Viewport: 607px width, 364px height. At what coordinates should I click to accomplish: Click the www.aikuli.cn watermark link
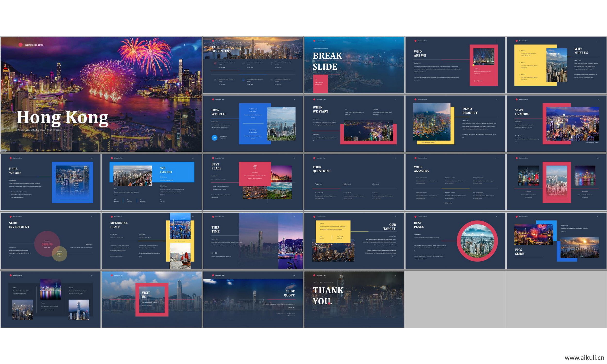pyautogui.click(x=584, y=358)
